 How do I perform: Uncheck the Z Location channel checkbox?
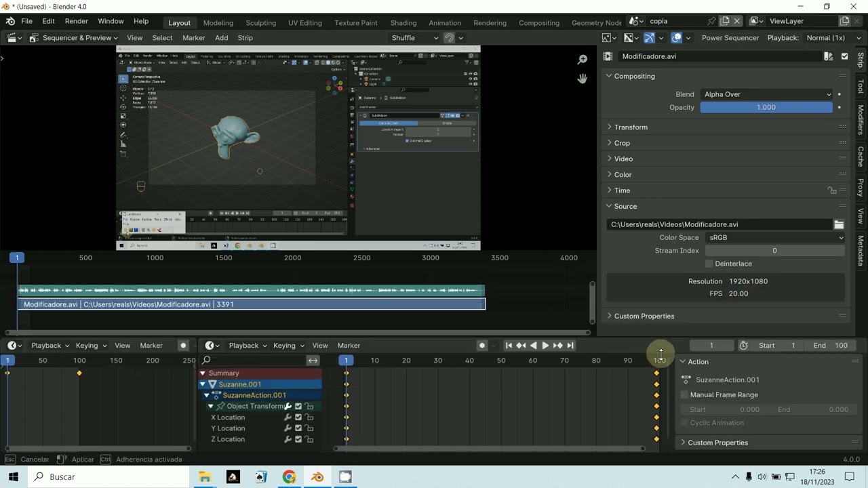click(298, 439)
